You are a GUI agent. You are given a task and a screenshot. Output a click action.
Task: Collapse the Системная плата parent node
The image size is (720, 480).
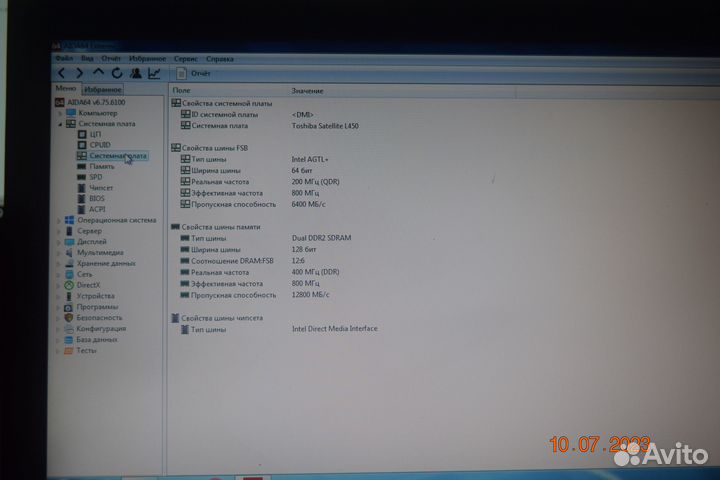60,124
